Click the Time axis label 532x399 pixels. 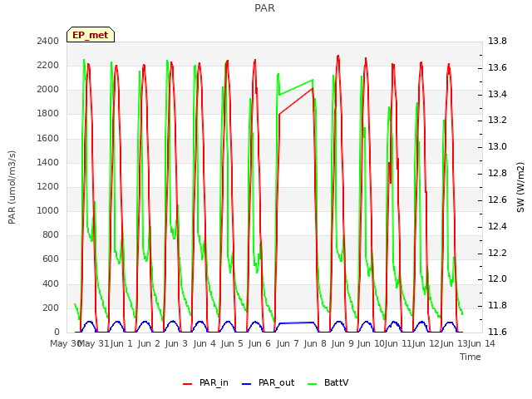click(470, 357)
